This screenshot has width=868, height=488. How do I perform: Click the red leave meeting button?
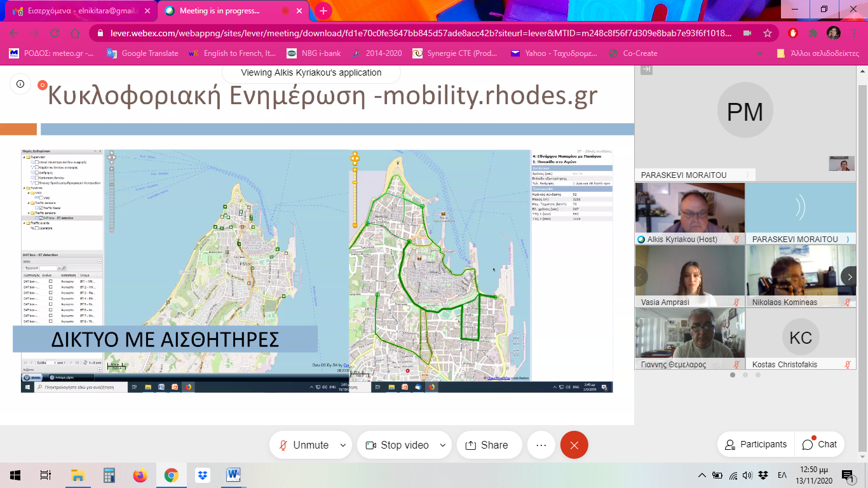(574, 445)
